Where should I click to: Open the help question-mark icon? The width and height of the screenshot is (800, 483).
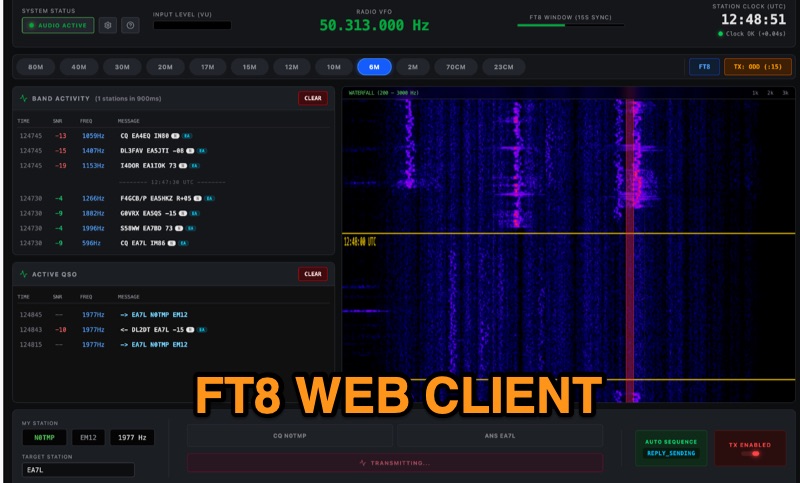pos(131,25)
